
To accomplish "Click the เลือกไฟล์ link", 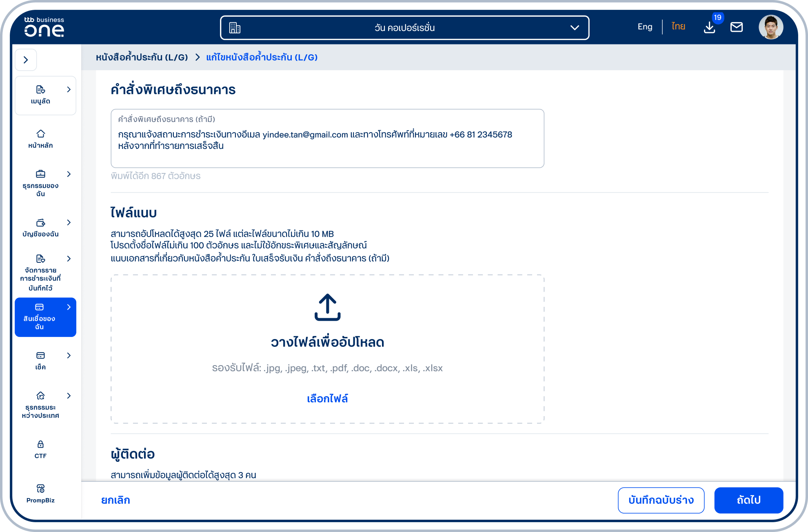I will pos(327,399).
